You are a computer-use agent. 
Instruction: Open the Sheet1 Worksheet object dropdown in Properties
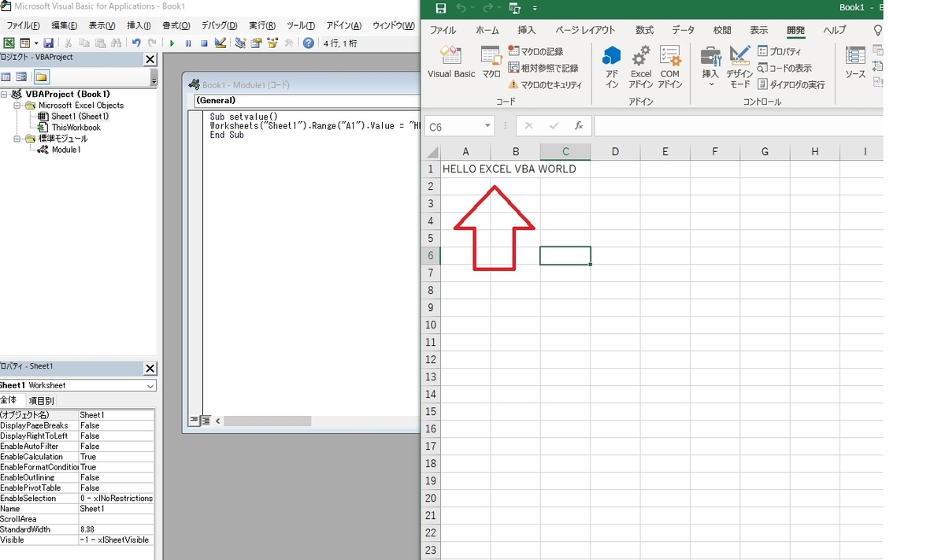point(150,386)
